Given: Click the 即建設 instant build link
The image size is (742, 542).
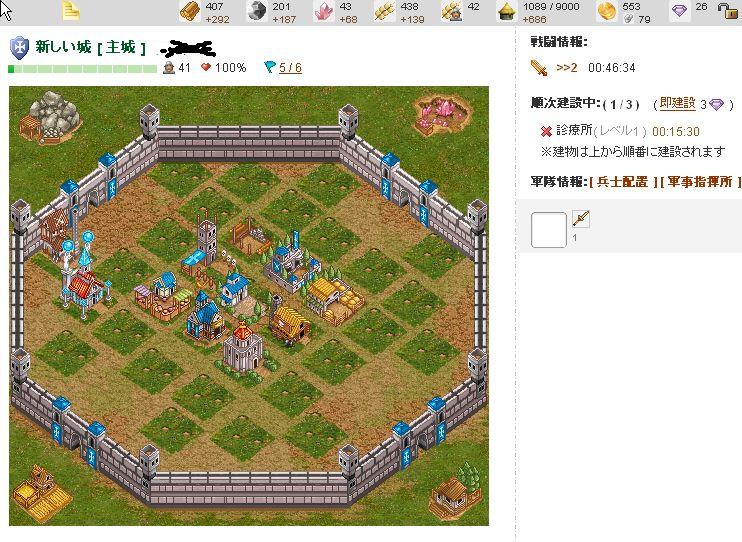Looking at the screenshot, I should 678,103.
